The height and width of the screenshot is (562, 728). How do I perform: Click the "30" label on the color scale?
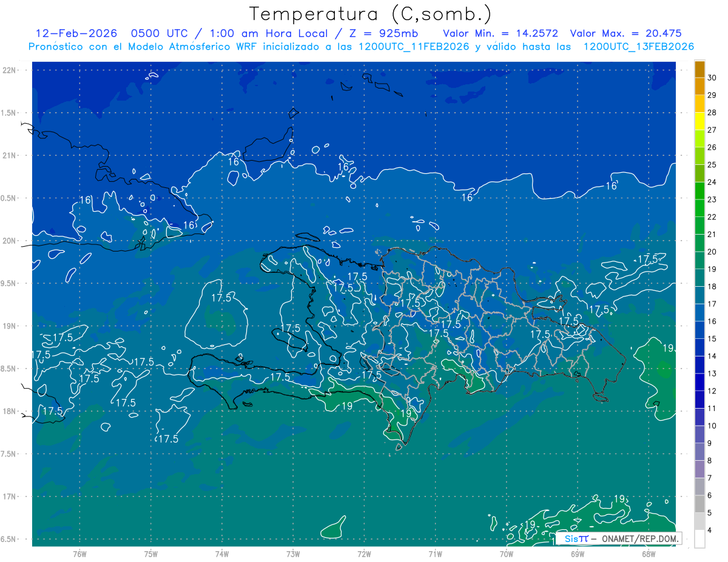[712, 78]
